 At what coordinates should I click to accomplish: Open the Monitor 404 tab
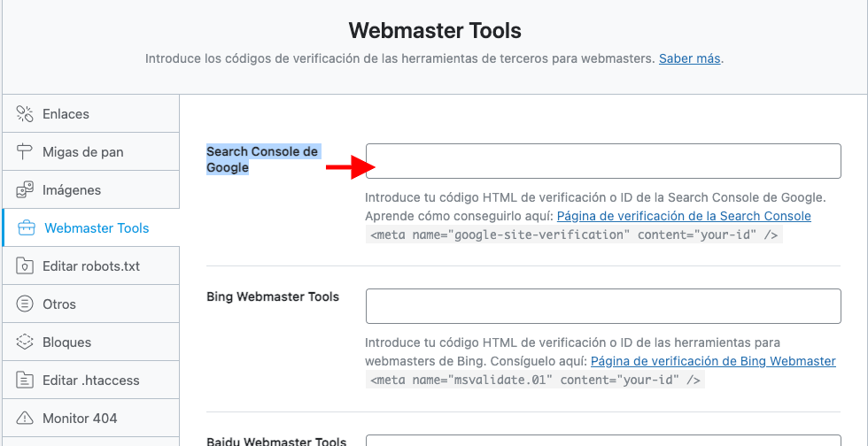[90, 418]
